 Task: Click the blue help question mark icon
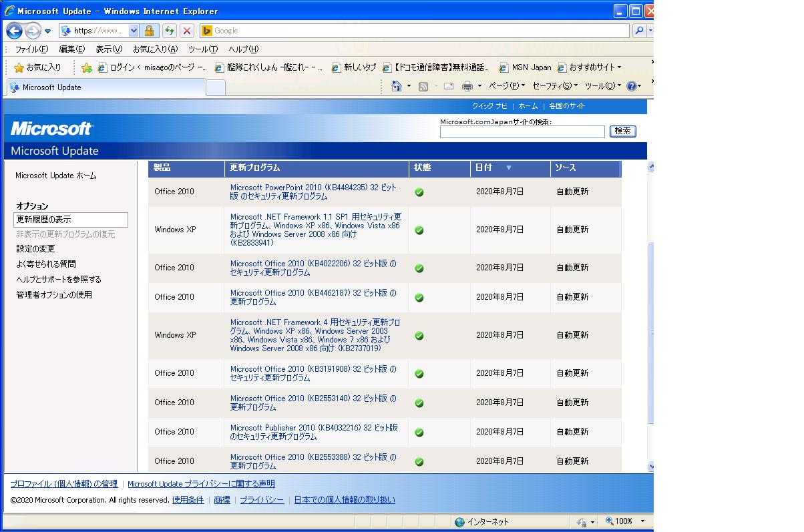tap(631, 86)
